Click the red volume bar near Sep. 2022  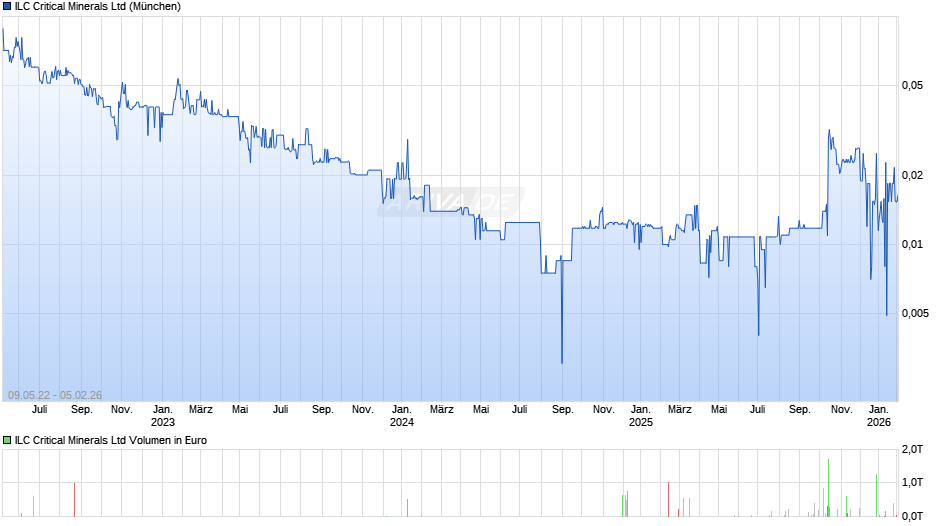coord(74,500)
